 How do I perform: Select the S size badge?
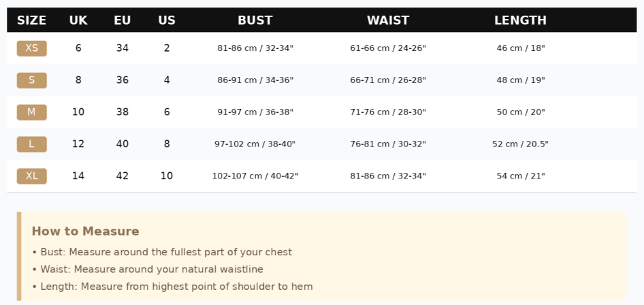pos(31,80)
